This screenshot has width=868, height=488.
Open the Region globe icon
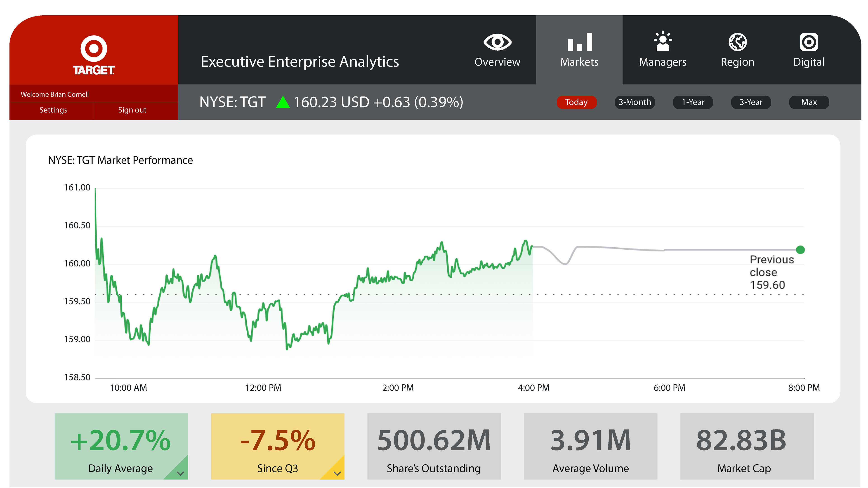(738, 42)
